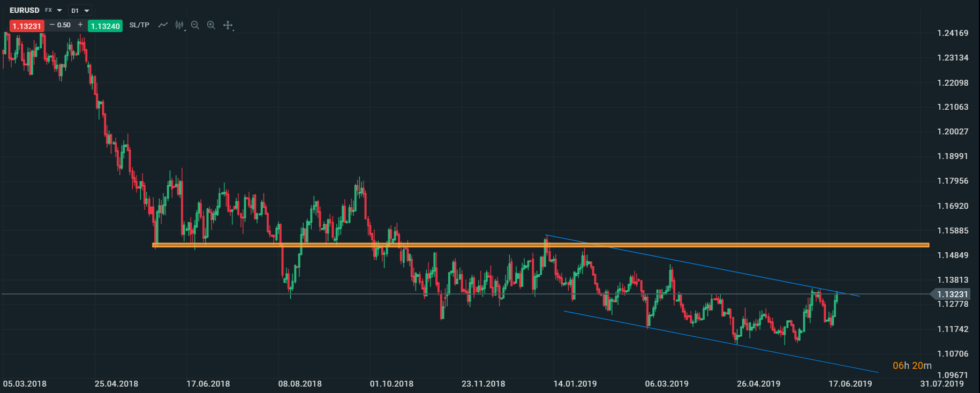Viewport: 980px width, 393px height.
Task: Click the 05.03.2018 date label
Action: pos(25,384)
